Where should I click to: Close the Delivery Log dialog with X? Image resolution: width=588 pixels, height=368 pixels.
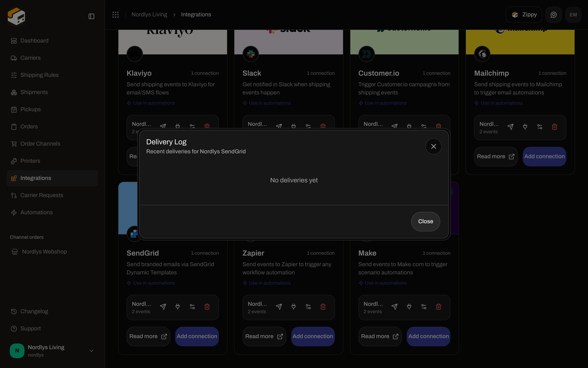pyautogui.click(x=433, y=146)
